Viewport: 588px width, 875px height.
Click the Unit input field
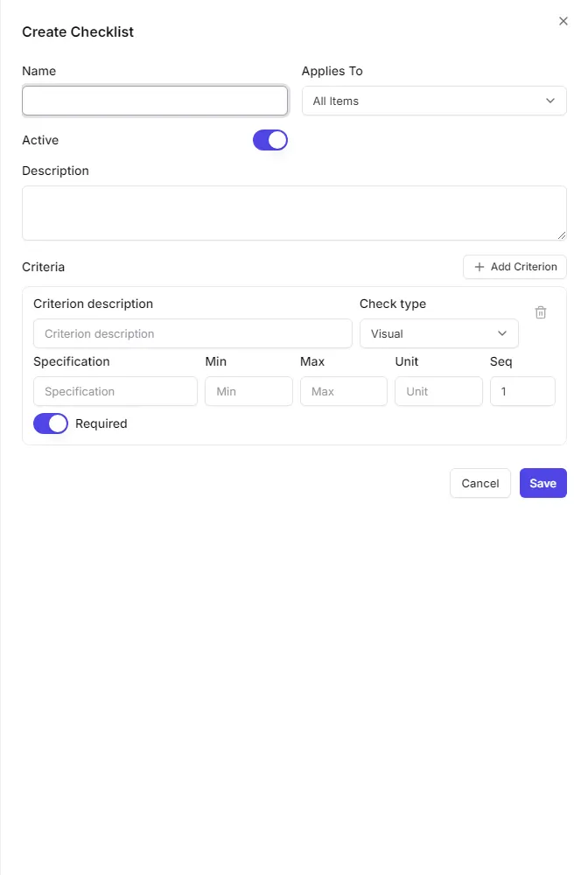[438, 391]
